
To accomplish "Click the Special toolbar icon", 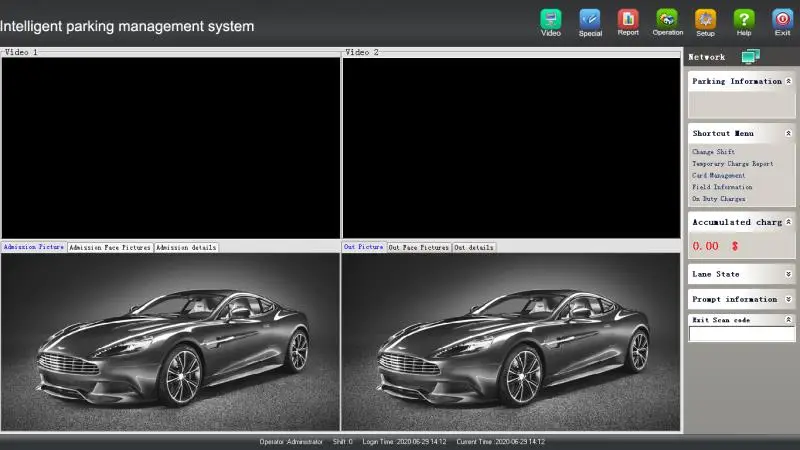I will [590, 19].
